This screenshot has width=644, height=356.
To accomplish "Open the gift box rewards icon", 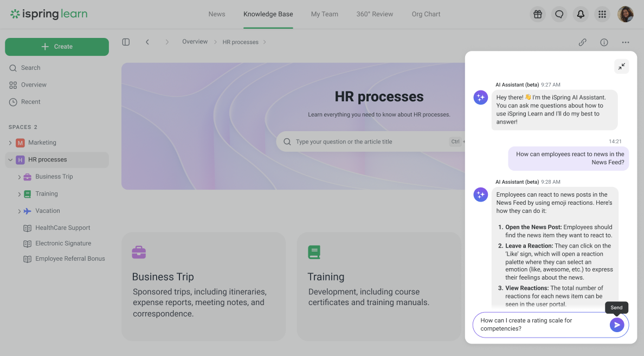I will point(537,14).
